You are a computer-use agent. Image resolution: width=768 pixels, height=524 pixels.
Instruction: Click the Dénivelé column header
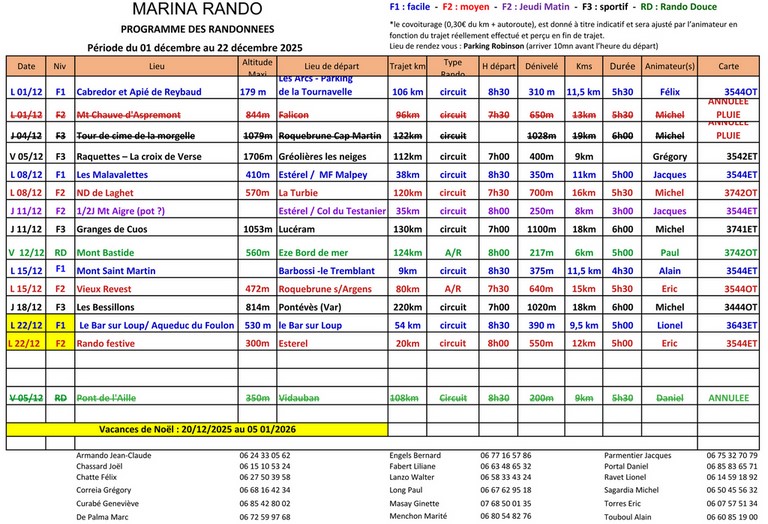point(541,66)
